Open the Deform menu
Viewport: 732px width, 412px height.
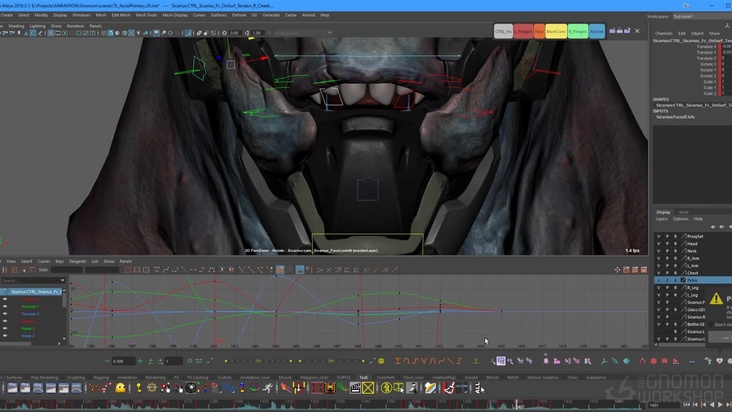tap(239, 15)
